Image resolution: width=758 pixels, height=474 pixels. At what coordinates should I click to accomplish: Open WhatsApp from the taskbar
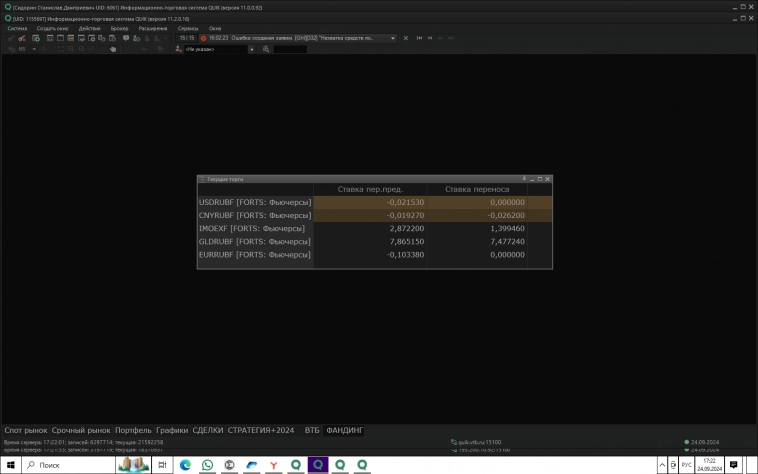point(207,465)
